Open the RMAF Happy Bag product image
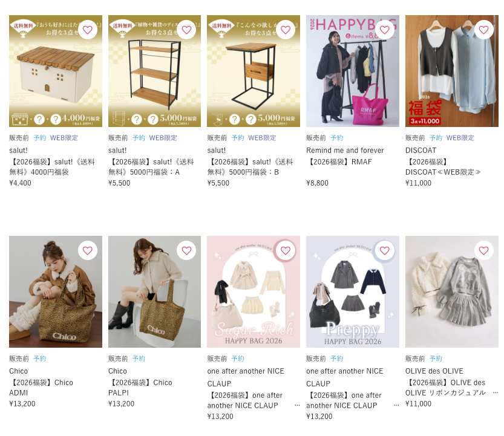The width and height of the screenshot is (504, 436). click(x=353, y=71)
